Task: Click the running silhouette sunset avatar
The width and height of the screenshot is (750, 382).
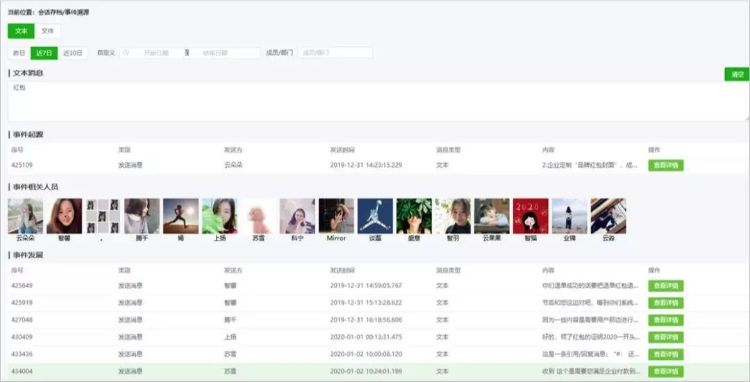Action: [181, 216]
